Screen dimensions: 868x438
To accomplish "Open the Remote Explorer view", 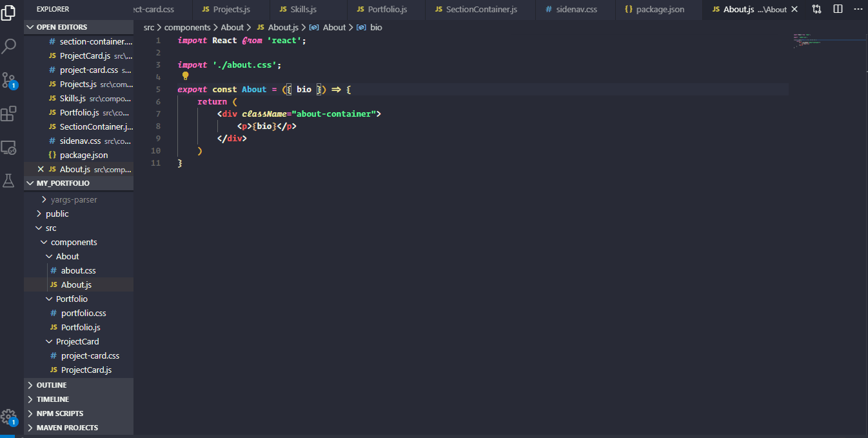I will pos(8,147).
